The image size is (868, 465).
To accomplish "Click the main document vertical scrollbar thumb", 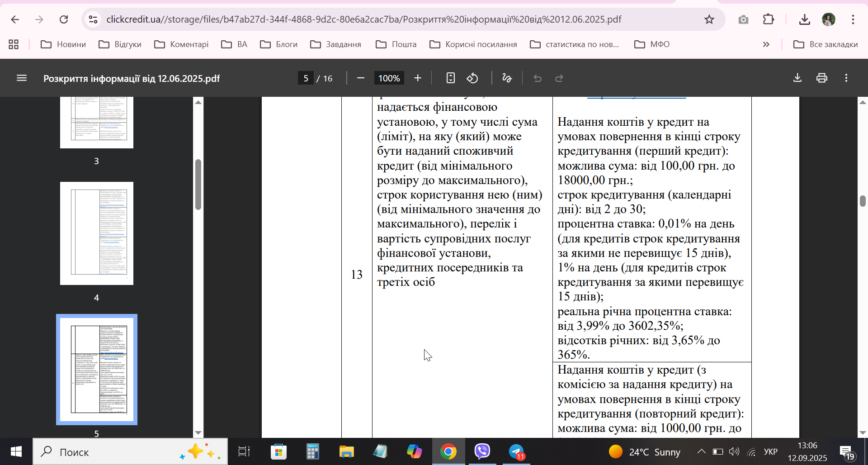I will click(863, 201).
